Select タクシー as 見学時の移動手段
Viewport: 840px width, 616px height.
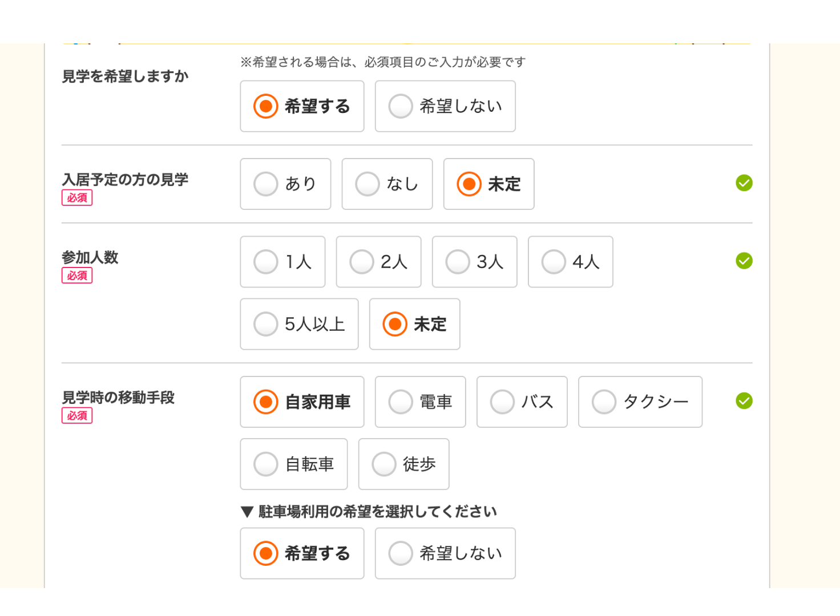click(x=640, y=402)
